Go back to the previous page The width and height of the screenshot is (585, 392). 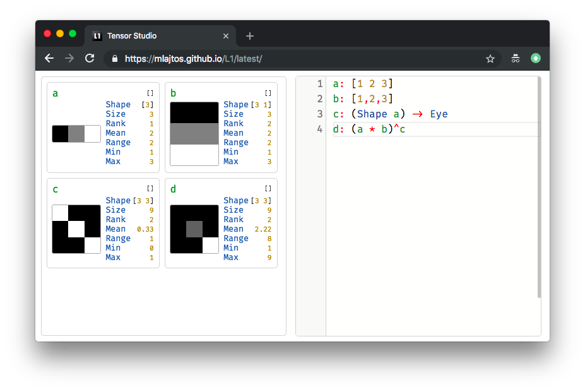click(49, 58)
